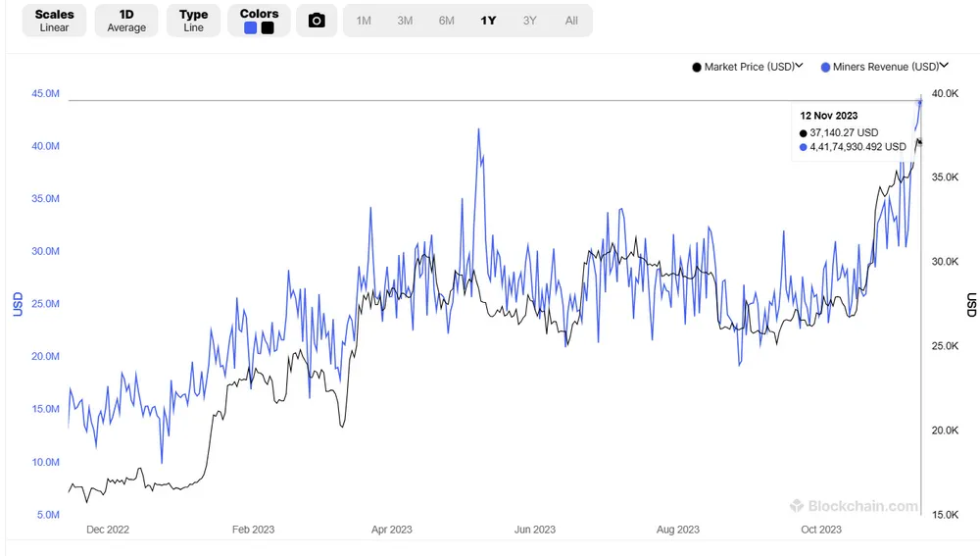
Task: Toggle the 1D Average setting
Action: pos(126,21)
